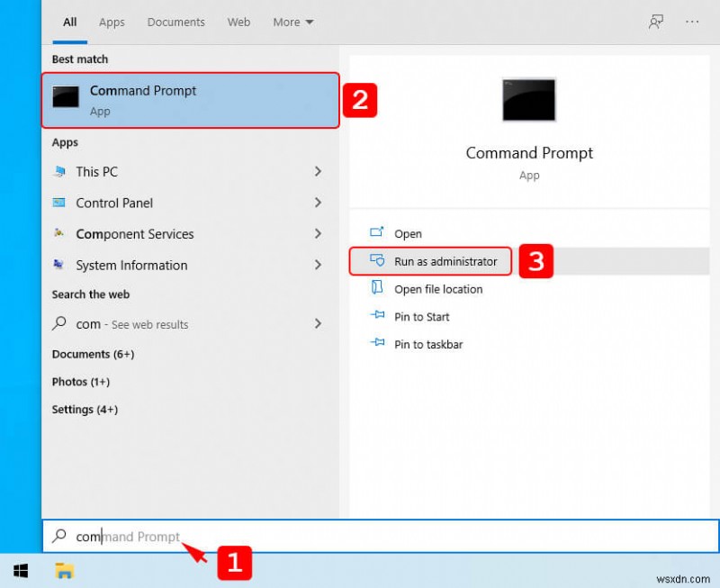The width and height of the screenshot is (720, 588).
Task: Open File Explorer from the taskbar
Action: 63,571
